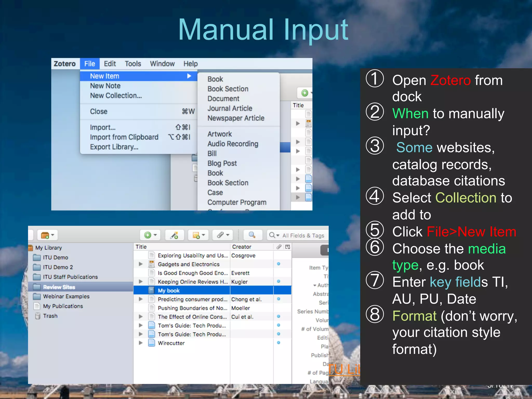Image resolution: width=532 pixels, height=399 pixels.
Task: Pick Journal Article from submenu
Action: [x=230, y=108]
